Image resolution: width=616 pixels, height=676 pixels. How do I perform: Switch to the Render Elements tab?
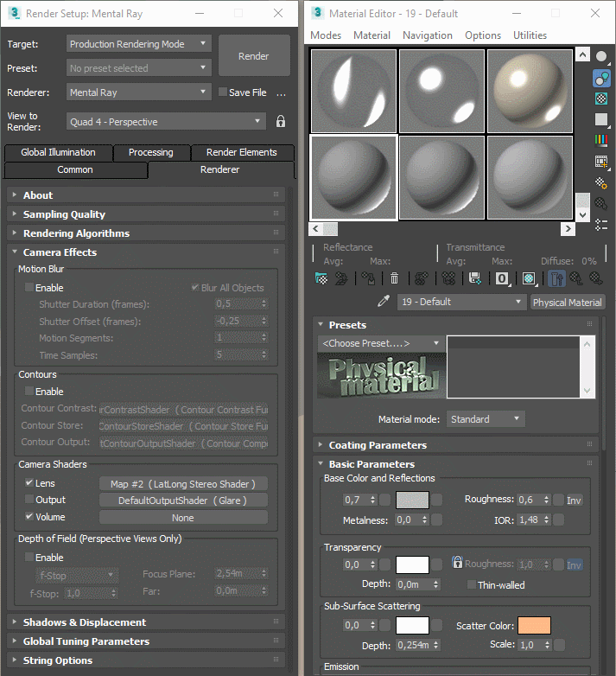click(242, 152)
